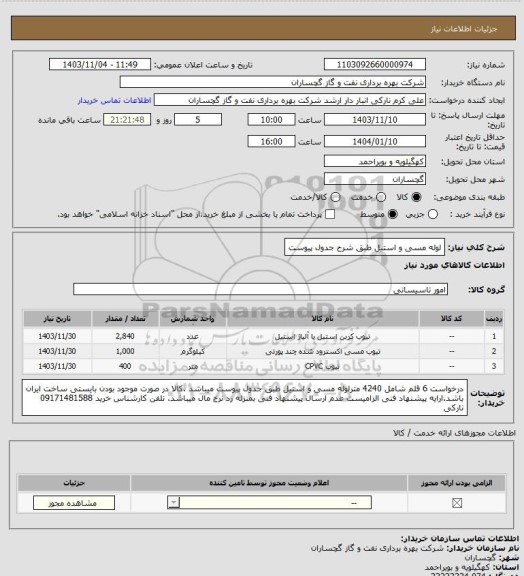Click the واحد شمارش column header
The height and width of the screenshot is (576, 524).
(193, 319)
